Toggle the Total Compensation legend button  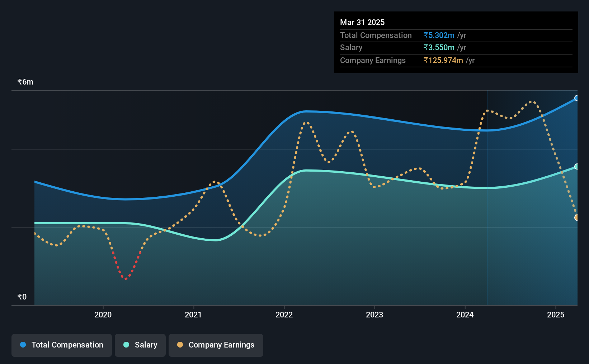point(62,345)
